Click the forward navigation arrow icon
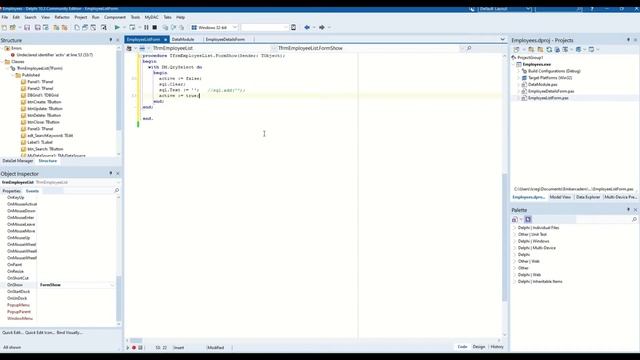 [x=322, y=27]
